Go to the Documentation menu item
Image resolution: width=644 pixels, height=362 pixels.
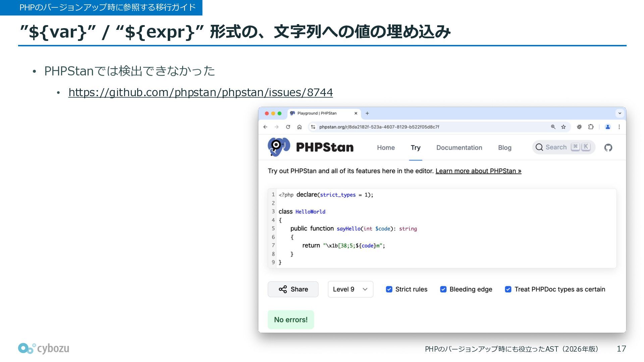(x=459, y=148)
